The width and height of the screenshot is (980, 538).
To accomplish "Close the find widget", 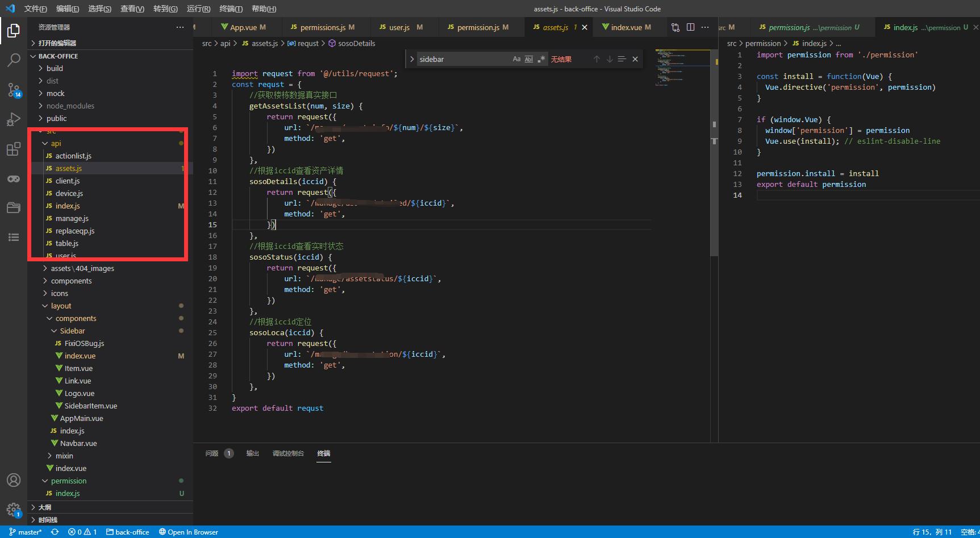I will pos(635,59).
